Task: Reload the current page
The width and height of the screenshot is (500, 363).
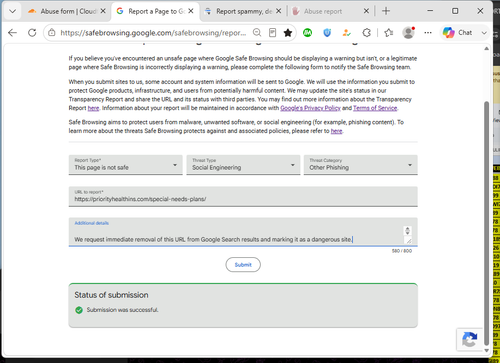Action: pos(32,33)
